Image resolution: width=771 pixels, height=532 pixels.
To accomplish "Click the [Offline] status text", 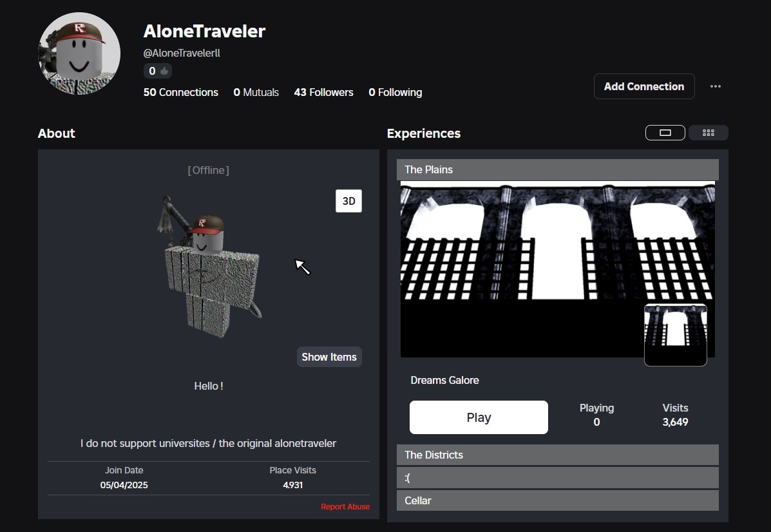I will tap(209, 170).
